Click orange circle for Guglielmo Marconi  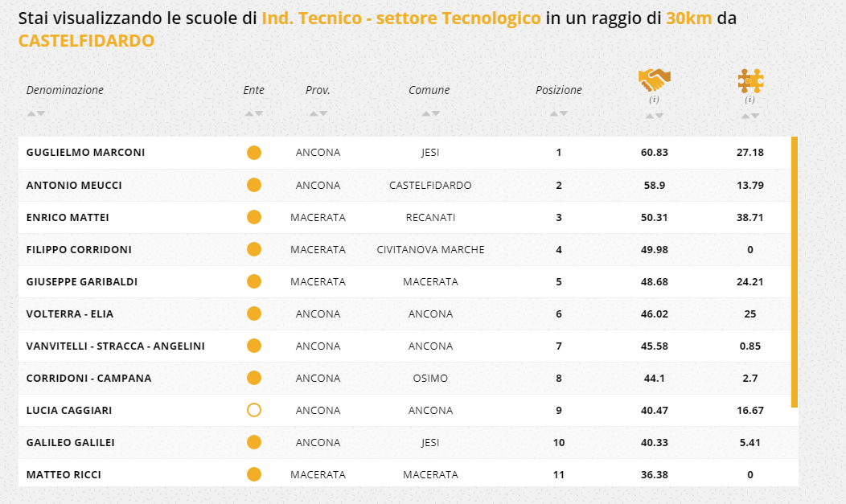pos(254,153)
